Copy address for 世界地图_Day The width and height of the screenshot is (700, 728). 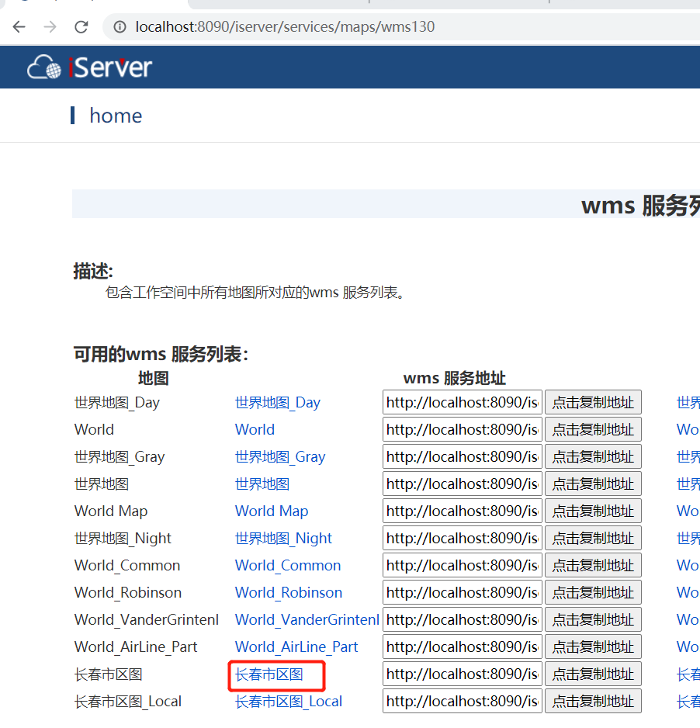[593, 402]
